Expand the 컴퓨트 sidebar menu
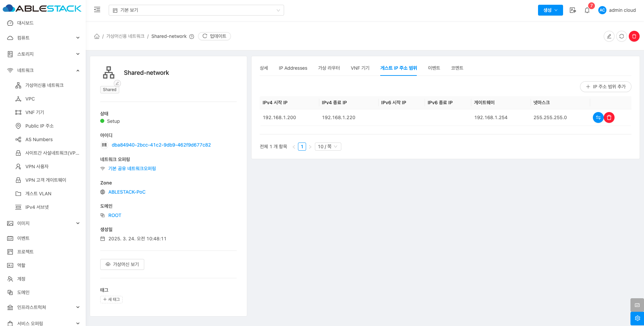 tap(43, 38)
